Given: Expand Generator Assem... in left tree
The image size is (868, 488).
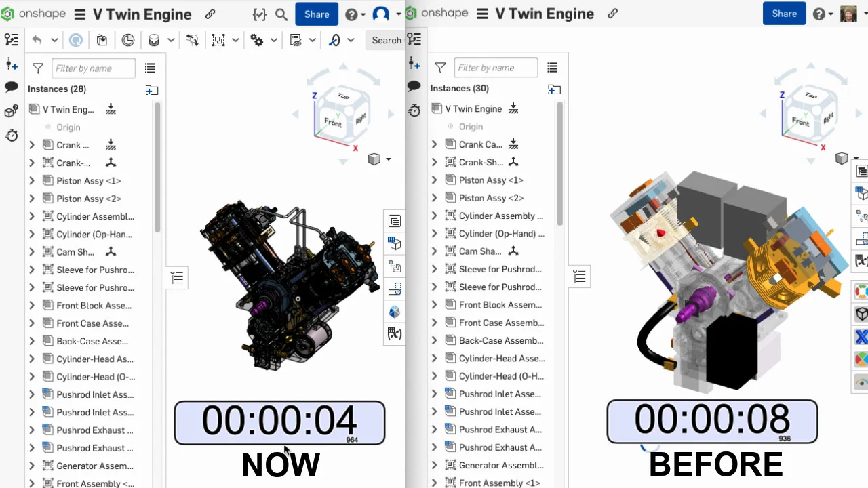Looking at the screenshot, I should tap(31, 466).
